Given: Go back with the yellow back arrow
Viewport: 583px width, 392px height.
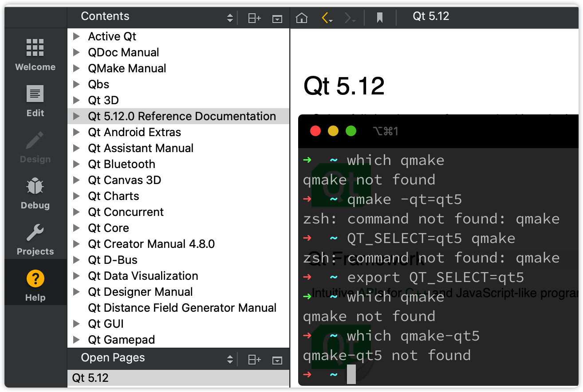Looking at the screenshot, I should (x=325, y=18).
